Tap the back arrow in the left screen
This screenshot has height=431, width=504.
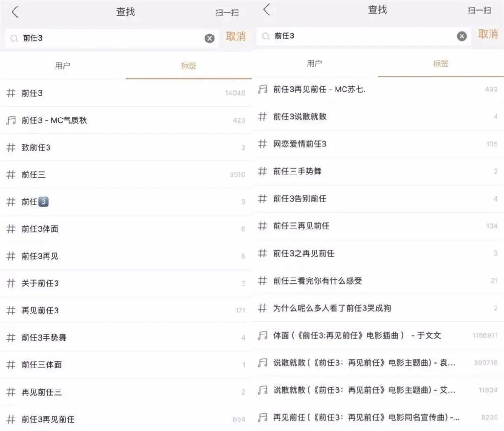tap(15, 13)
